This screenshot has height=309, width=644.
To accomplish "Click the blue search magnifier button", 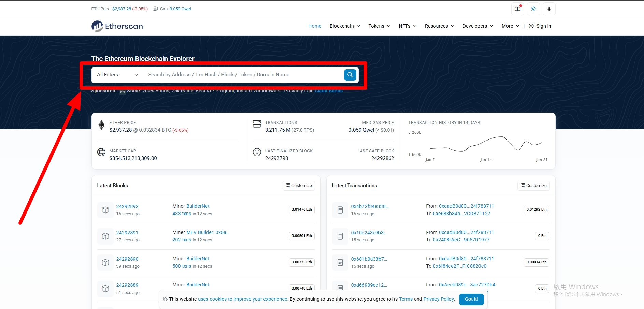I will [350, 75].
